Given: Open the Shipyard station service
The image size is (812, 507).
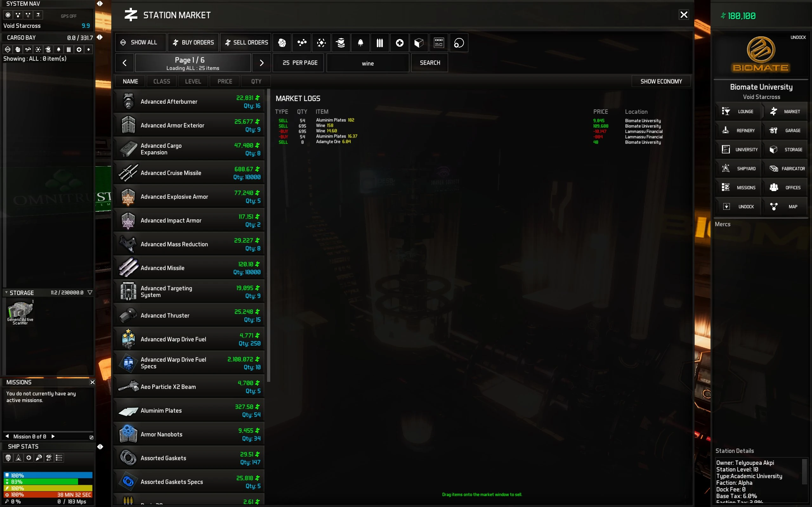Looking at the screenshot, I should click(x=738, y=169).
